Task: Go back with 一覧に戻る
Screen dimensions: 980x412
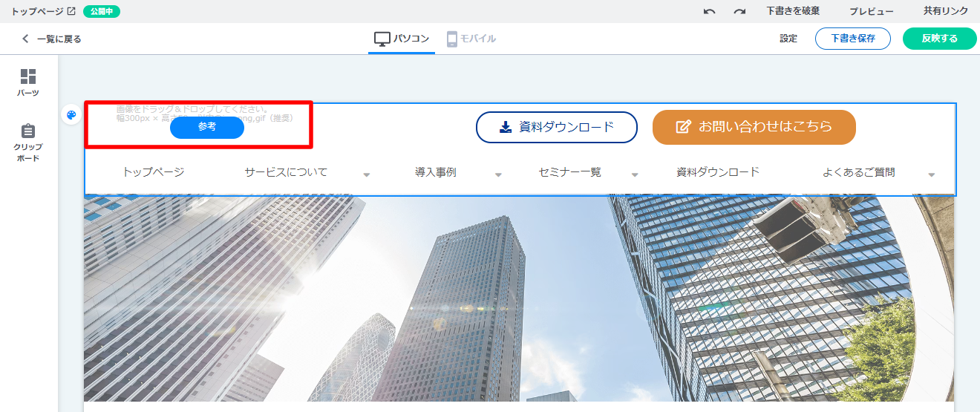Action: (x=51, y=39)
